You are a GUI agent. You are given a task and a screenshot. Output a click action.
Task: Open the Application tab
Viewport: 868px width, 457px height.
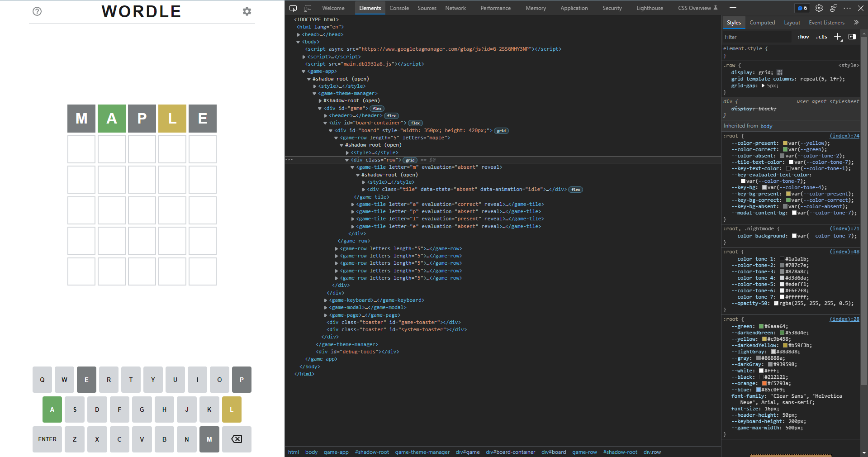pyautogui.click(x=574, y=8)
